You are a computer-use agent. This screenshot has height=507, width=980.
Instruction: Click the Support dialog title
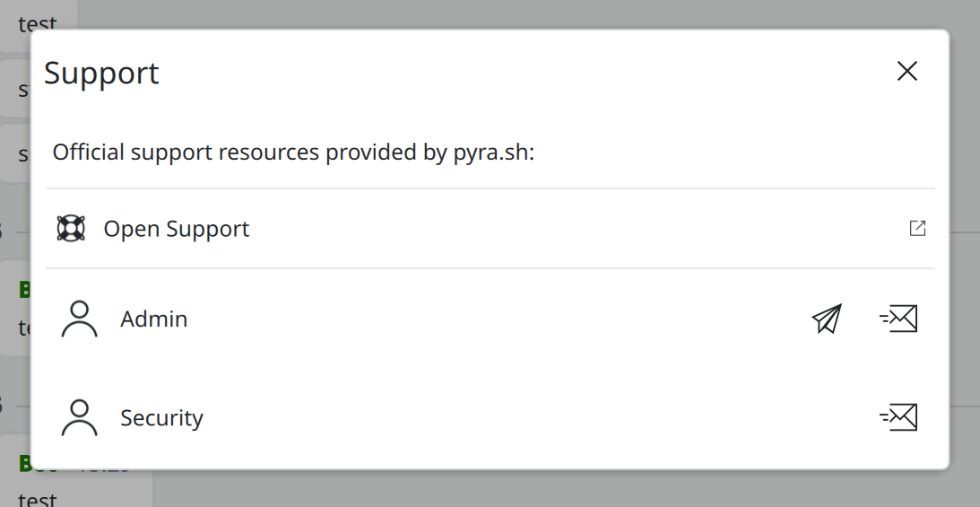point(101,73)
